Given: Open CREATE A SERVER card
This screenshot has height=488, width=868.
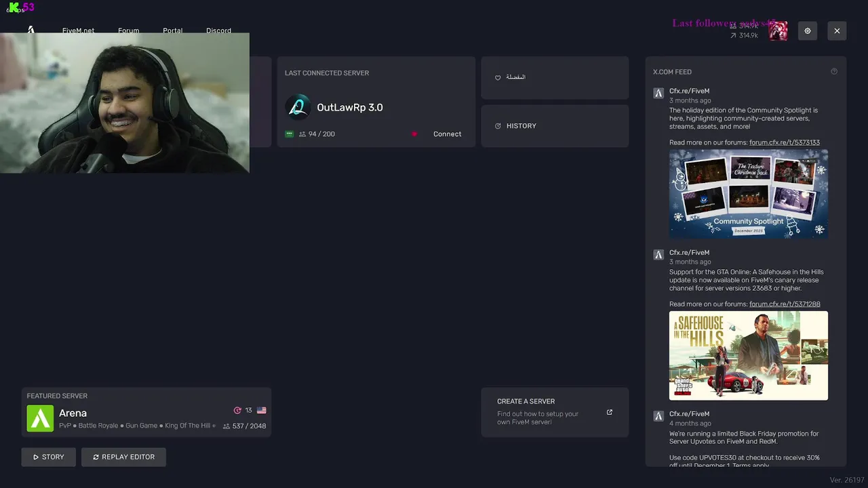Looking at the screenshot, I should 555,412.
